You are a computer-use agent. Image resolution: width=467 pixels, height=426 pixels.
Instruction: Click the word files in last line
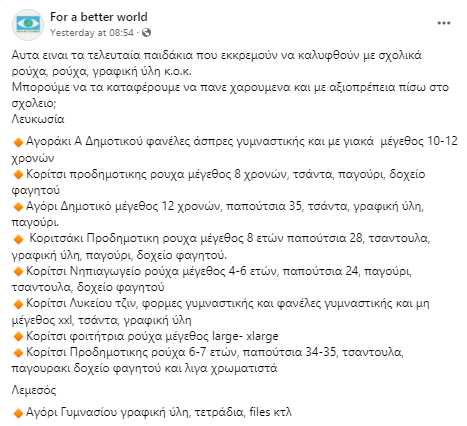260,412
